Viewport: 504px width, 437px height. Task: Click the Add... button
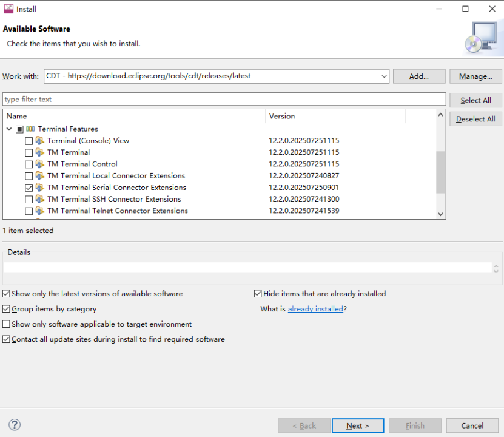point(419,76)
